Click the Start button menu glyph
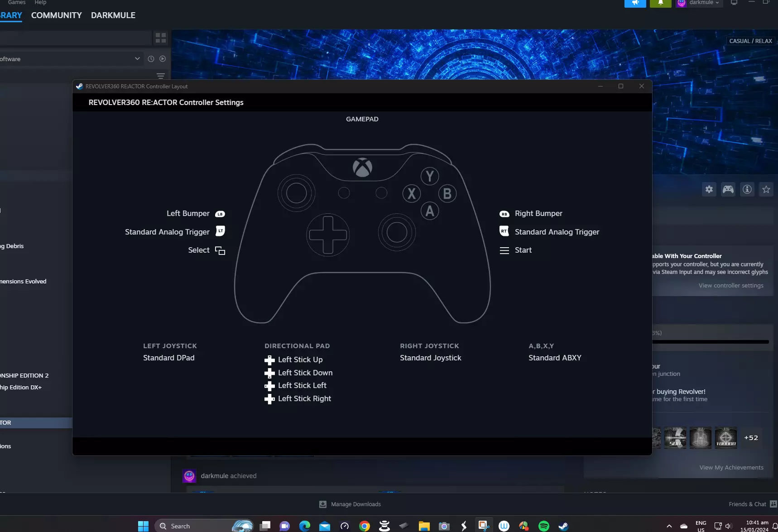The width and height of the screenshot is (778, 532). 504,250
